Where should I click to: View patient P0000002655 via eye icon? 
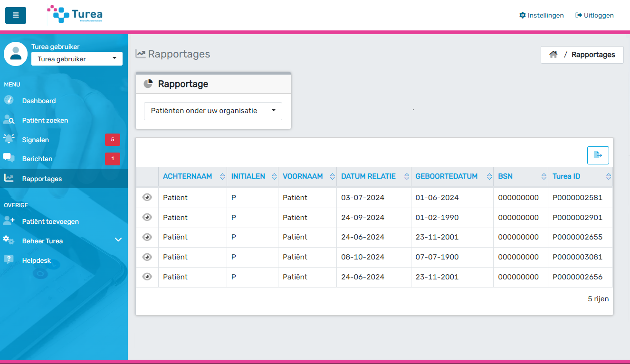point(147,237)
